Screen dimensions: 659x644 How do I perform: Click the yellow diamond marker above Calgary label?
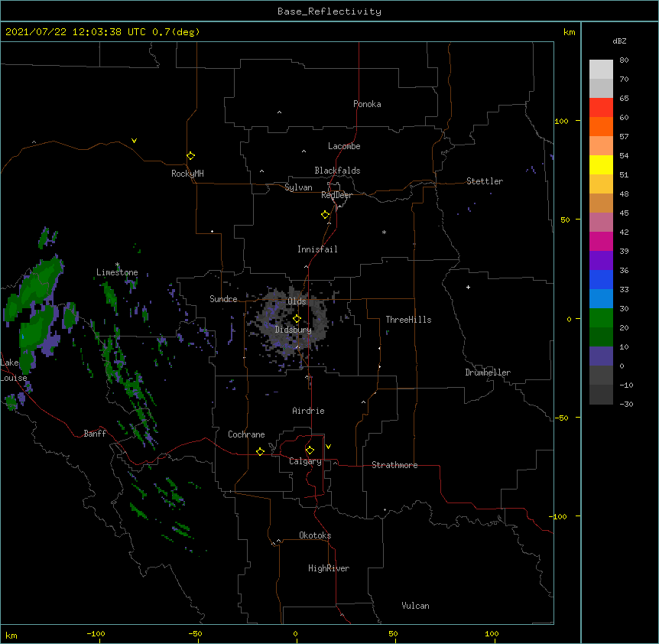click(310, 450)
